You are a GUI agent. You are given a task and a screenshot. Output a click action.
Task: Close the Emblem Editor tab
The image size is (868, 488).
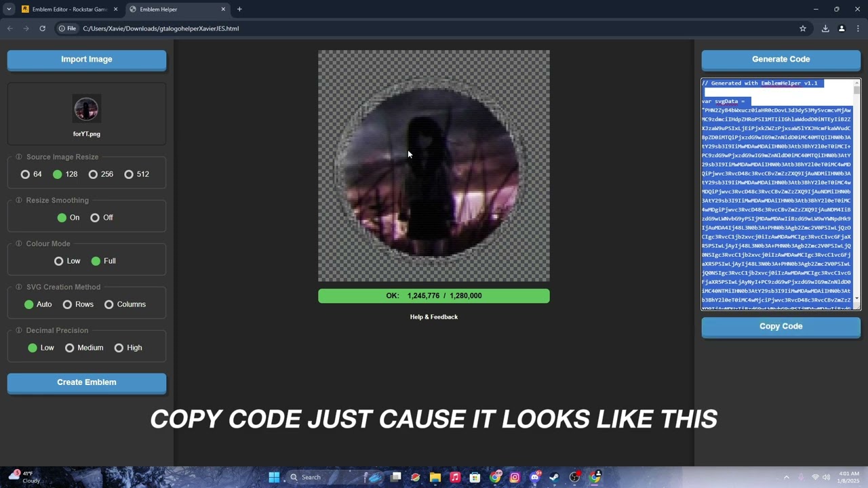coord(115,9)
